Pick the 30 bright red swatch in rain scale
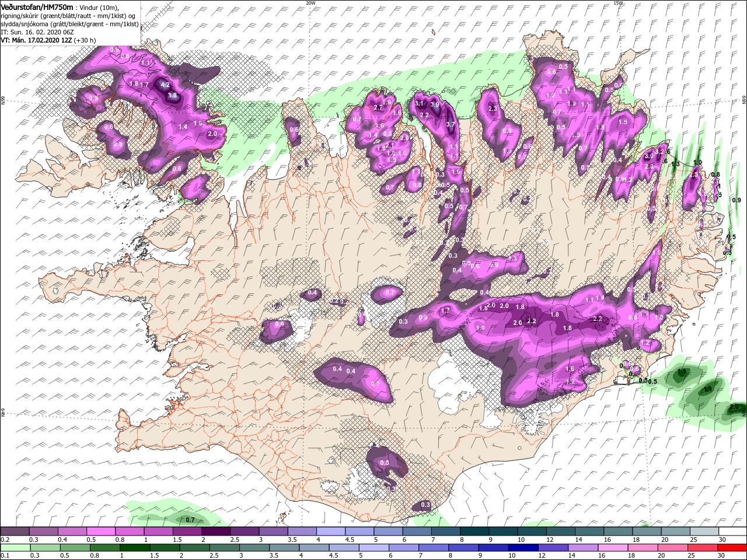 [732, 548]
